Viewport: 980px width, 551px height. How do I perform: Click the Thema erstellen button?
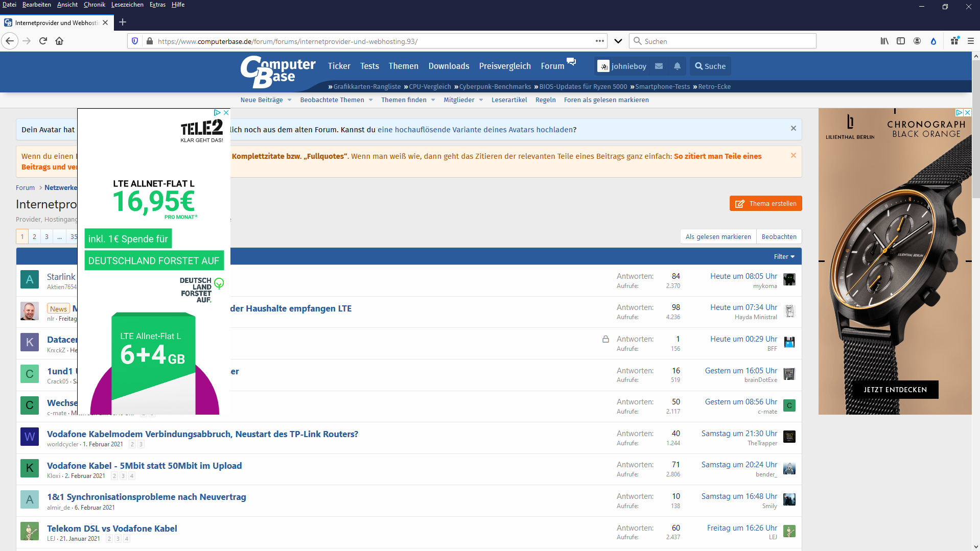[x=765, y=203]
